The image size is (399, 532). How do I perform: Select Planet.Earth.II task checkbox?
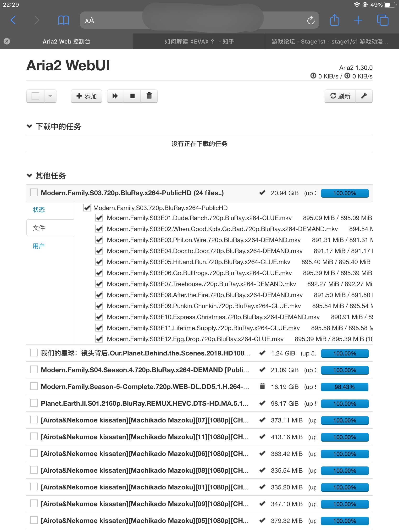[34, 403]
